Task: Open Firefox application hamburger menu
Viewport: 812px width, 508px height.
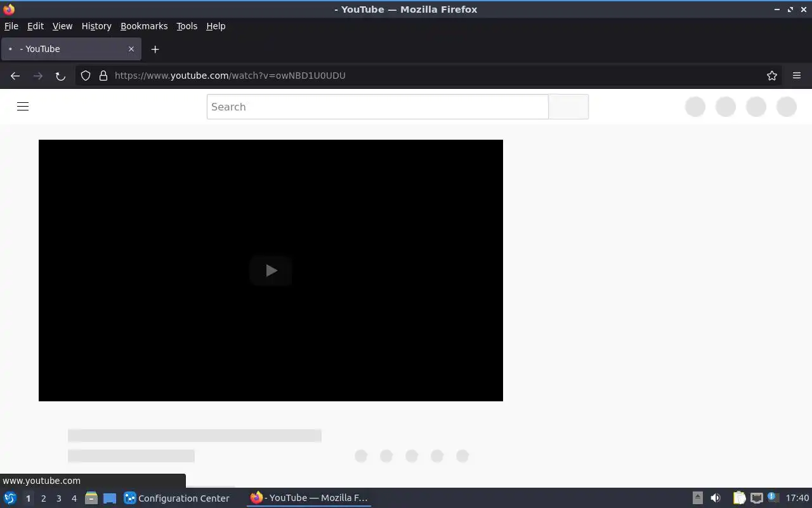Action: coord(797,76)
